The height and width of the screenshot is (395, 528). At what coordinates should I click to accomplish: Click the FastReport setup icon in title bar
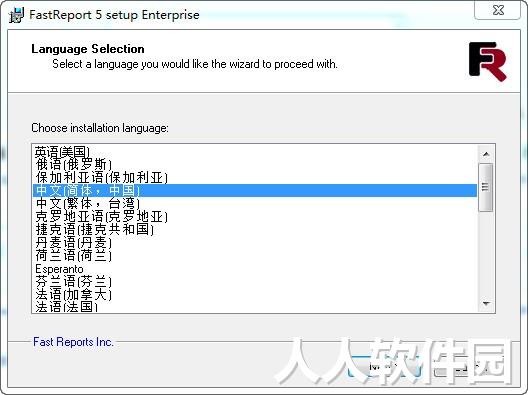[x=16, y=15]
